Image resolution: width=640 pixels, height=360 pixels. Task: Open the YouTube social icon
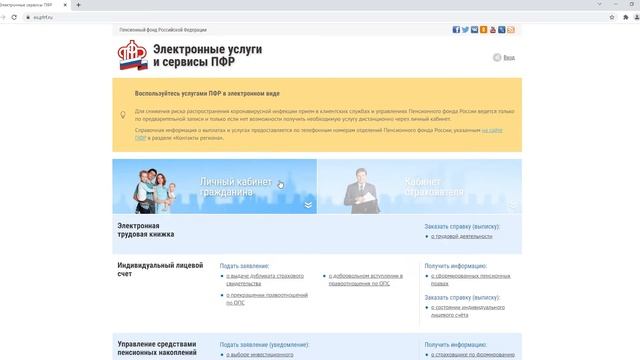click(493, 29)
